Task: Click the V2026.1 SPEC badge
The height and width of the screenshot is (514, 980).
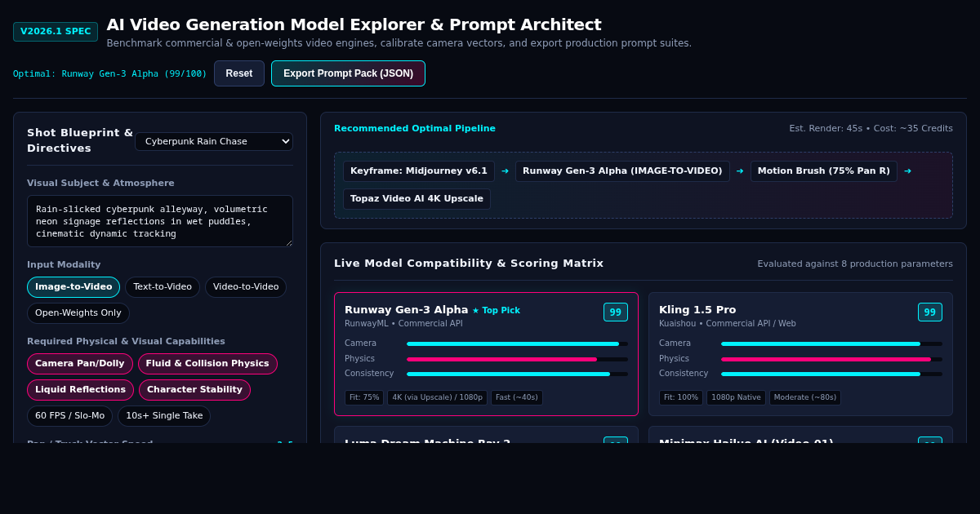Action: tap(56, 32)
